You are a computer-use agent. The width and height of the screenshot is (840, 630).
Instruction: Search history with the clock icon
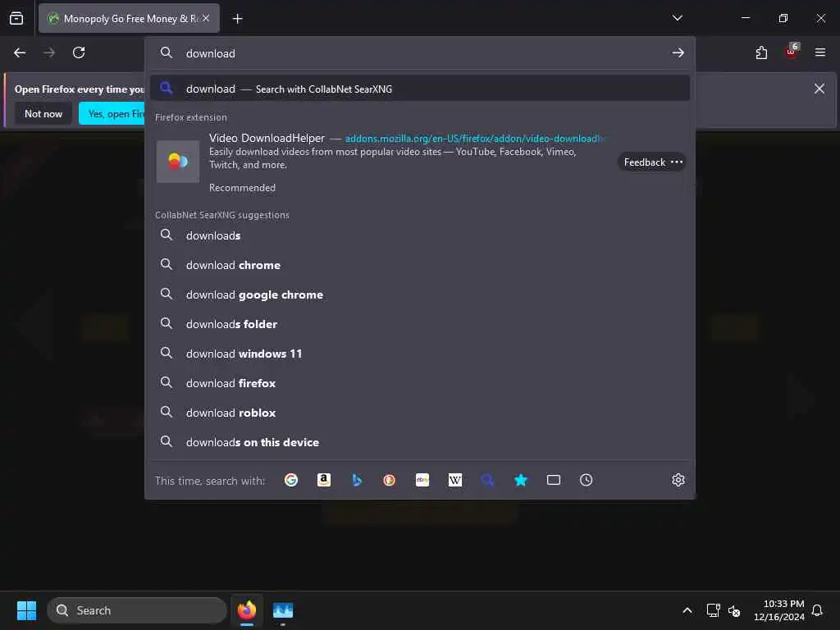click(586, 480)
